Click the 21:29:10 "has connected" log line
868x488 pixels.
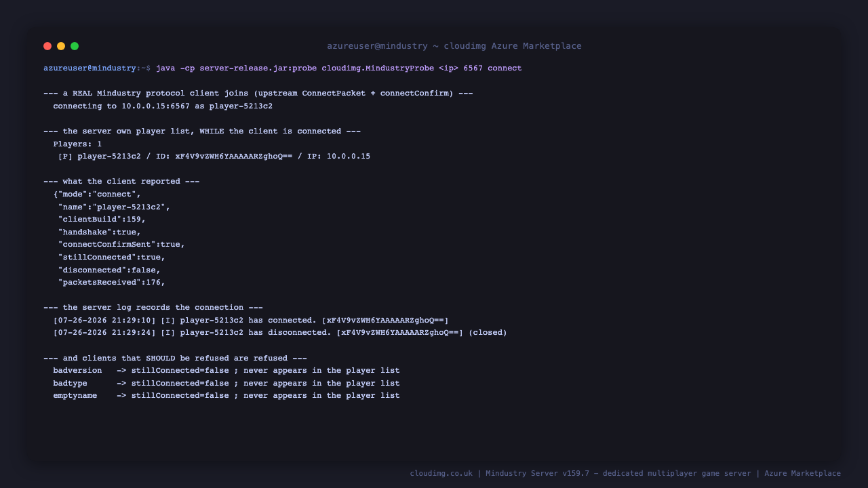pyautogui.click(x=251, y=321)
